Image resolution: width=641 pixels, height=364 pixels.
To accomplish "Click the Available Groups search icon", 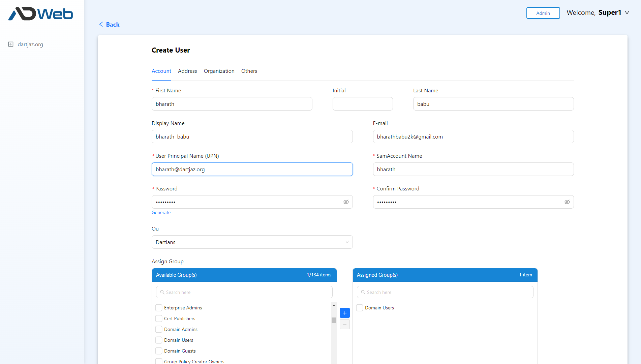I will (x=162, y=292).
